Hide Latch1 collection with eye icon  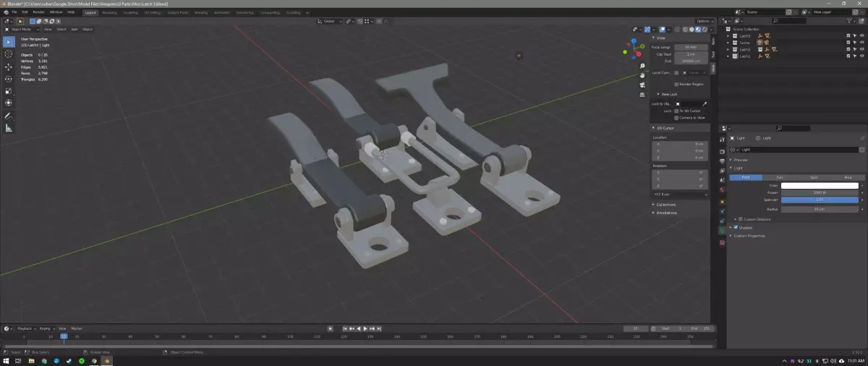(x=861, y=56)
